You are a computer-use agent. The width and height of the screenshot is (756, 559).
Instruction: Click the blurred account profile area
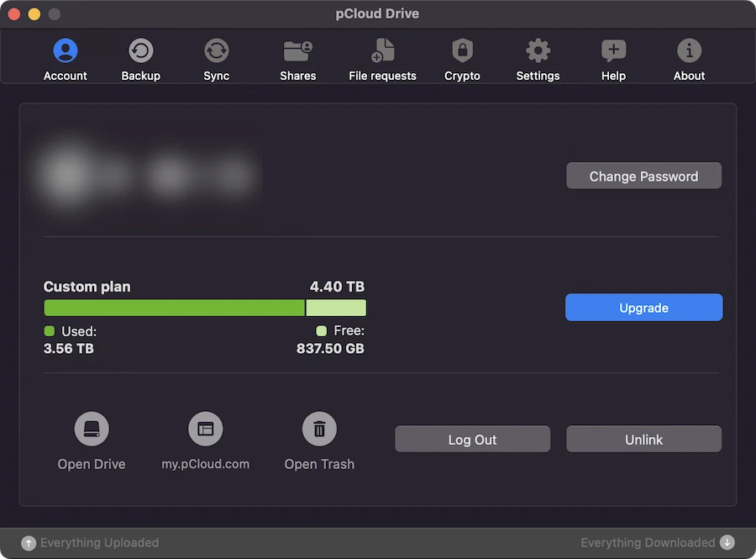pyautogui.click(x=149, y=176)
